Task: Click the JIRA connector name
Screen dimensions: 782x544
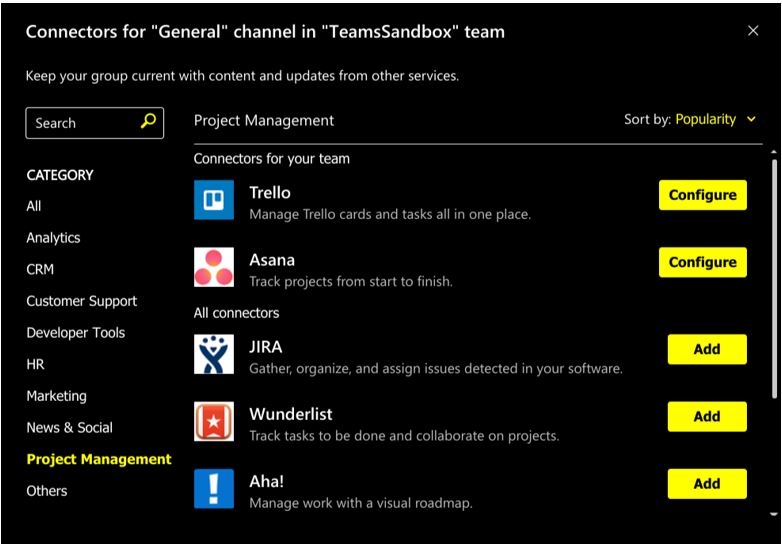Action: click(x=266, y=347)
